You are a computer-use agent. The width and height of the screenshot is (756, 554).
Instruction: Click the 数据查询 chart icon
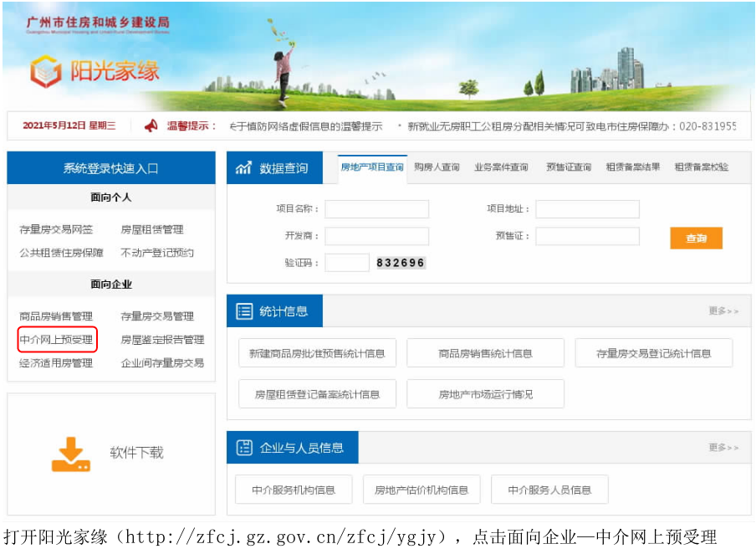(x=243, y=168)
